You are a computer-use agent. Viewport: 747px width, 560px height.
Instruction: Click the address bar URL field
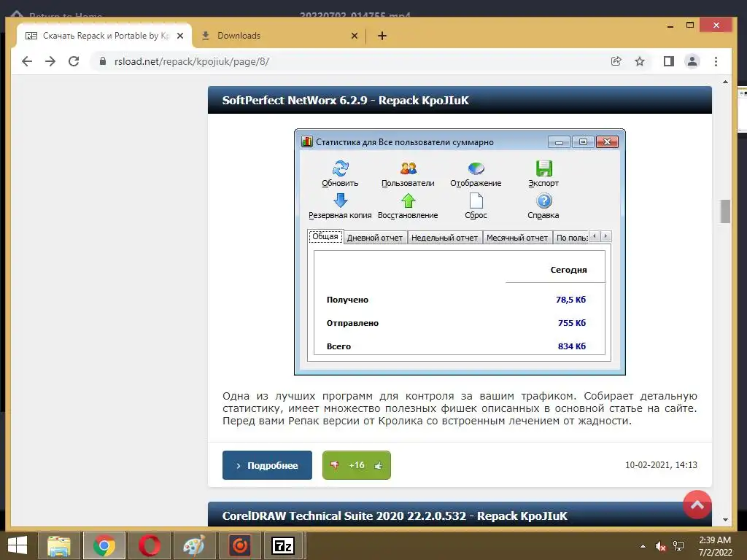(x=350, y=61)
